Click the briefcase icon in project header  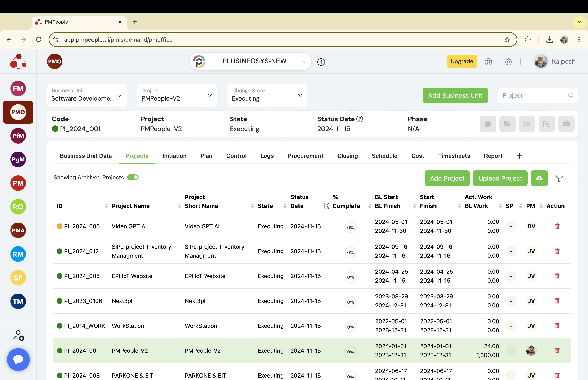tap(566, 124)
